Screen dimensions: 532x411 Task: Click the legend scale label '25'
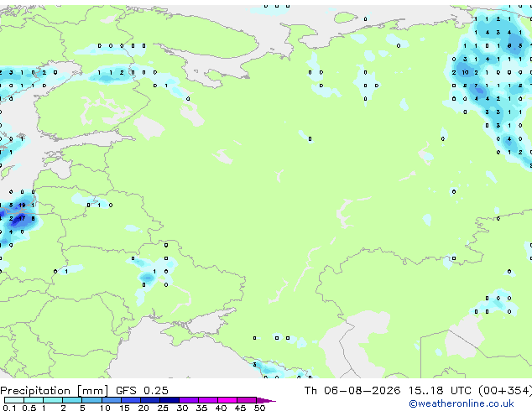(x=163, y=408)
